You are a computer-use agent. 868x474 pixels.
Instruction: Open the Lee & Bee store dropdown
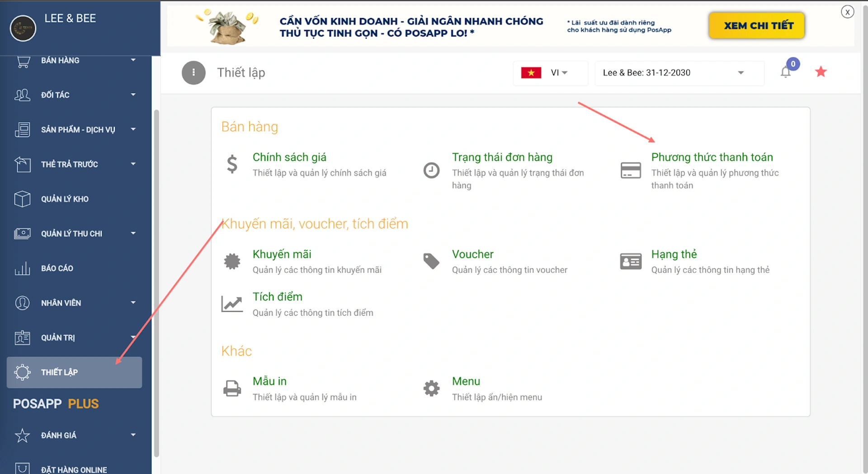click(x=679, y=73)
